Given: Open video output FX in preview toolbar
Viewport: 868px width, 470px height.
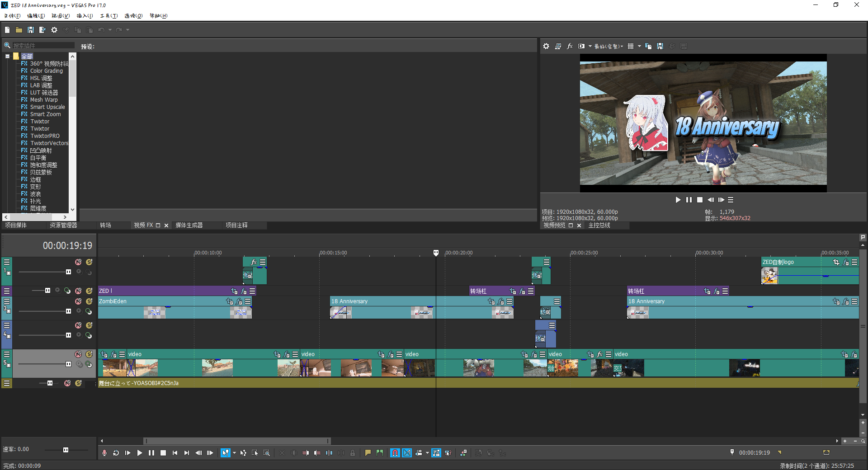Looking at the screenshot, I should tap(570, 46).
